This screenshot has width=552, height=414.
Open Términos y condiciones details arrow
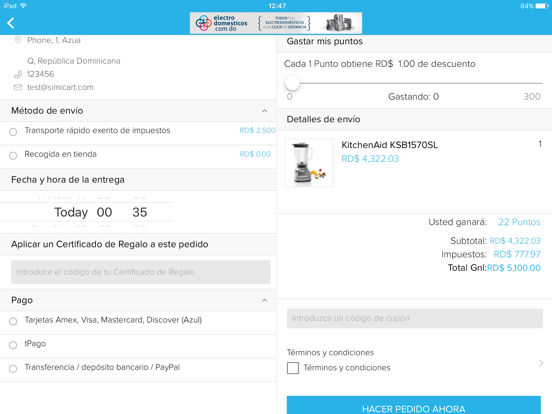[541, 363]
